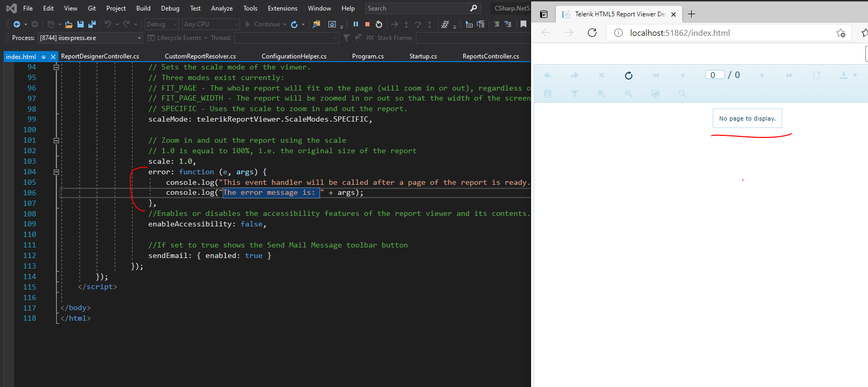Click the page number input in report viewer
Image resolution: width=868 pixels, height=387 pixels.
pos(714,75)
